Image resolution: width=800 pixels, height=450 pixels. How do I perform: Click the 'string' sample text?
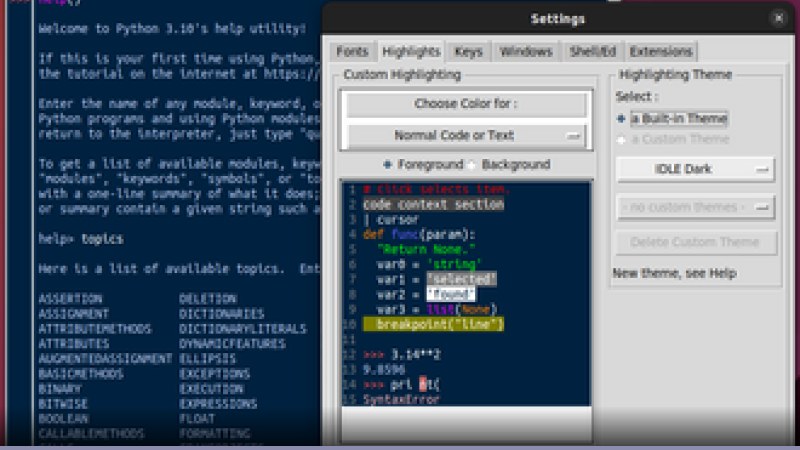tap(454, 264)
